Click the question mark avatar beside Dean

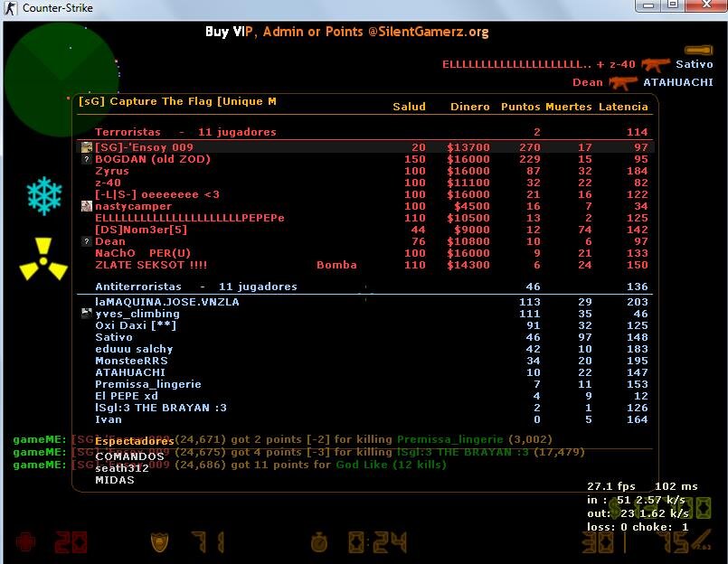click(x=86, y=241)
